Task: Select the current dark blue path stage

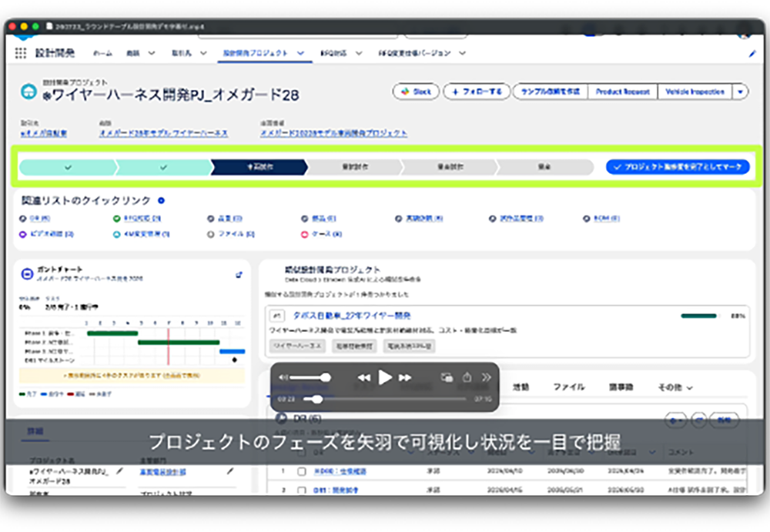Action: pyautogui.click(x=259, y=167)
